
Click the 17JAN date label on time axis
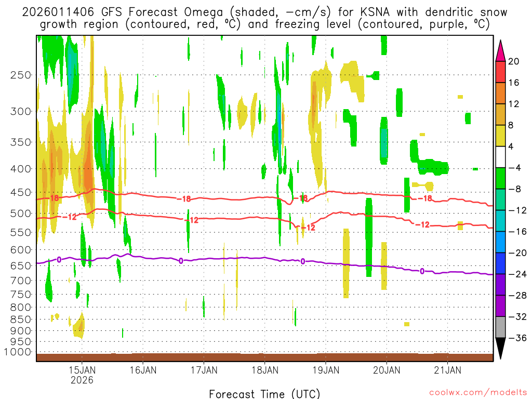pos(204,370)
